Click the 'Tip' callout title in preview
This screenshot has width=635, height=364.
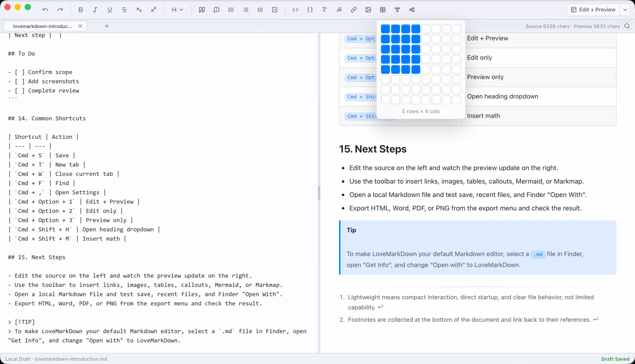(x=351, y=230)
